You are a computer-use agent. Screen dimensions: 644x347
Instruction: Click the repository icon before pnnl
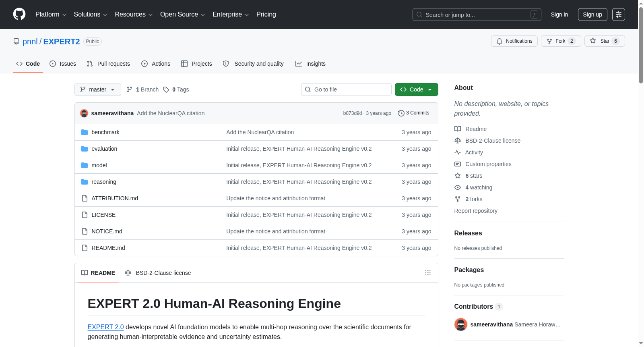coord(16,42)
